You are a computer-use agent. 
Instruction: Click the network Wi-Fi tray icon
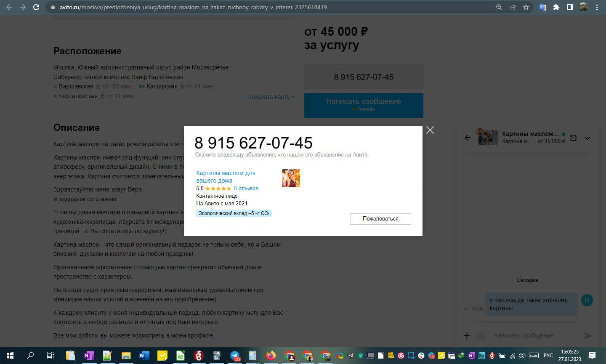513,356
